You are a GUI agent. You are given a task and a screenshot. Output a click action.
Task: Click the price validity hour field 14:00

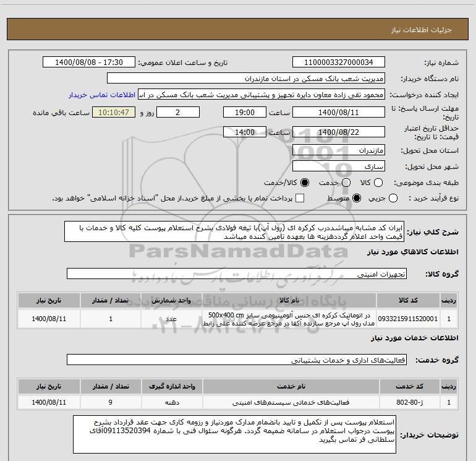pos(245,132)
